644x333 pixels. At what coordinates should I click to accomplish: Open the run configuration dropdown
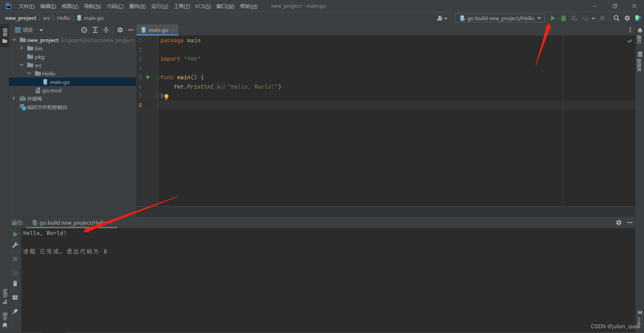pos(500,18)
